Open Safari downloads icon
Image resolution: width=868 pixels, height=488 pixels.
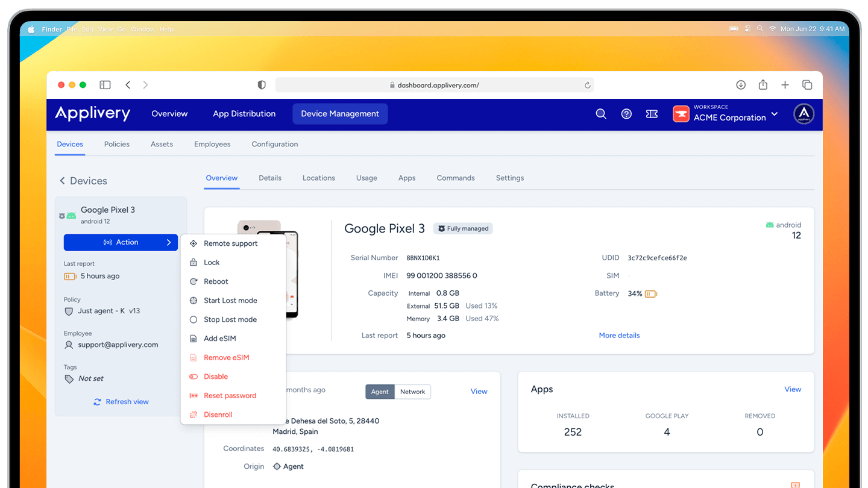pos(741,85)
